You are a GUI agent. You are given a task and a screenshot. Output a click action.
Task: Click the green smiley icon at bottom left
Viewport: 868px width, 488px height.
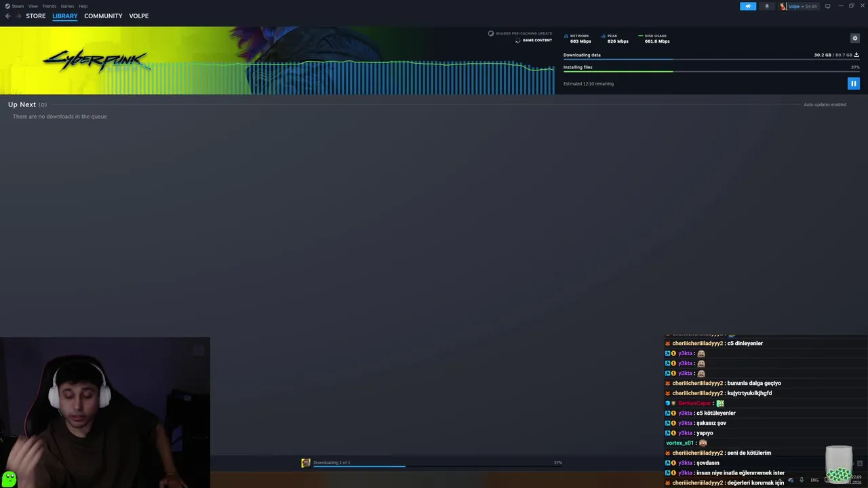point(9,479)
